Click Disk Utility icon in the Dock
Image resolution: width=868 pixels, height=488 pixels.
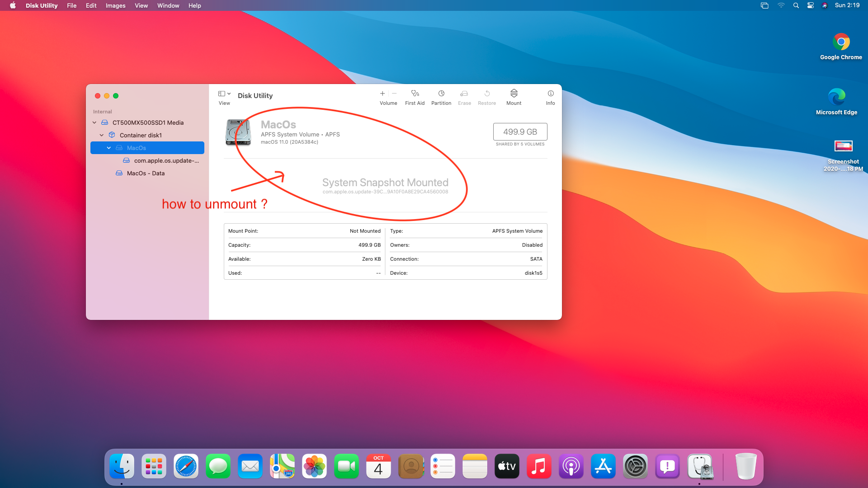tap(699, 466)
